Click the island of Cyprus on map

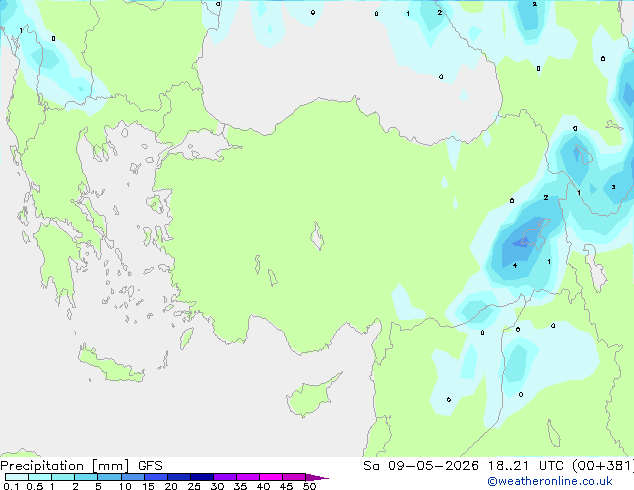click(x=311, y=397)
